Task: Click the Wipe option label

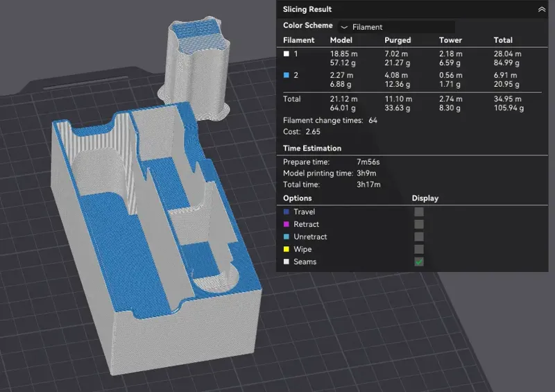Action: pos(302,249)
